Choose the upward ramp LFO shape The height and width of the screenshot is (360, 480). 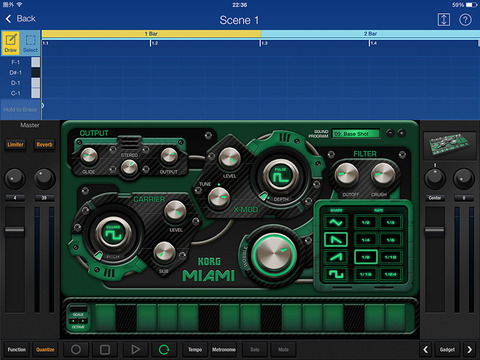tap(336, 257)
